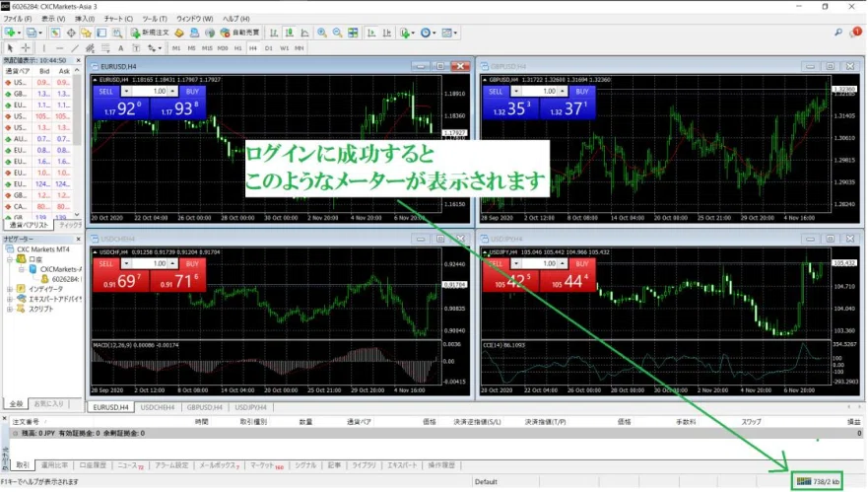Select the trendline drawing tool
The image size is (868, 492).
(75, 48)
